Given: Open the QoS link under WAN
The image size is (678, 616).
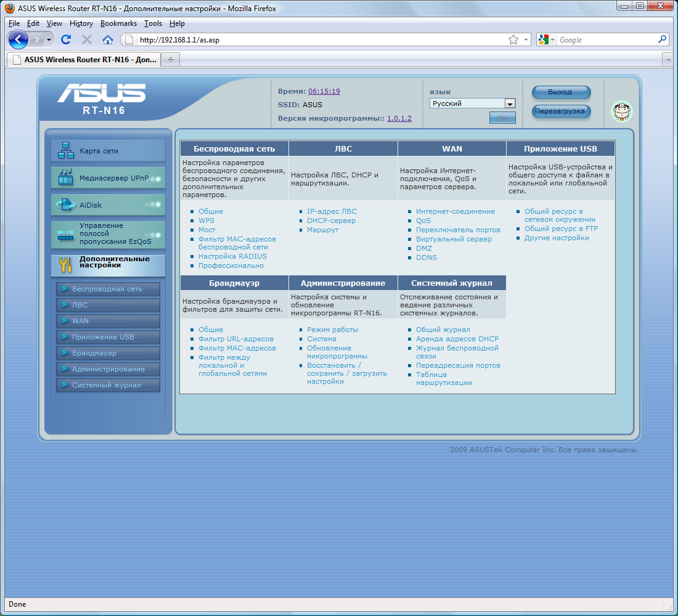Looking at the screenshot, I should [423, 221].
